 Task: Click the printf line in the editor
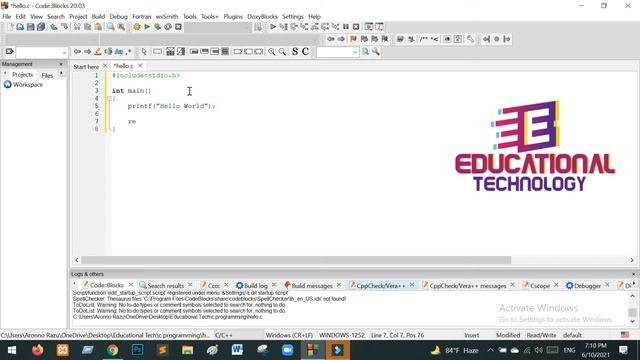point(171,106)
